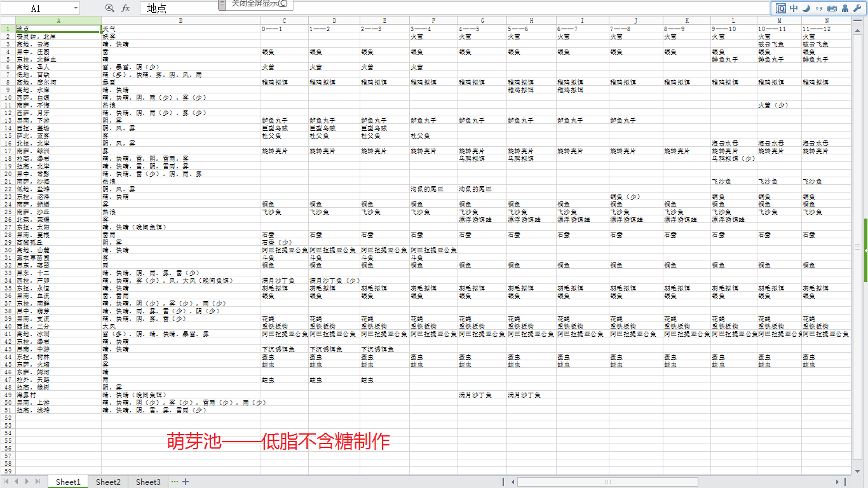The image size is (868, 488).
Task: Click the IME user account icon
Action: (844, 8)
